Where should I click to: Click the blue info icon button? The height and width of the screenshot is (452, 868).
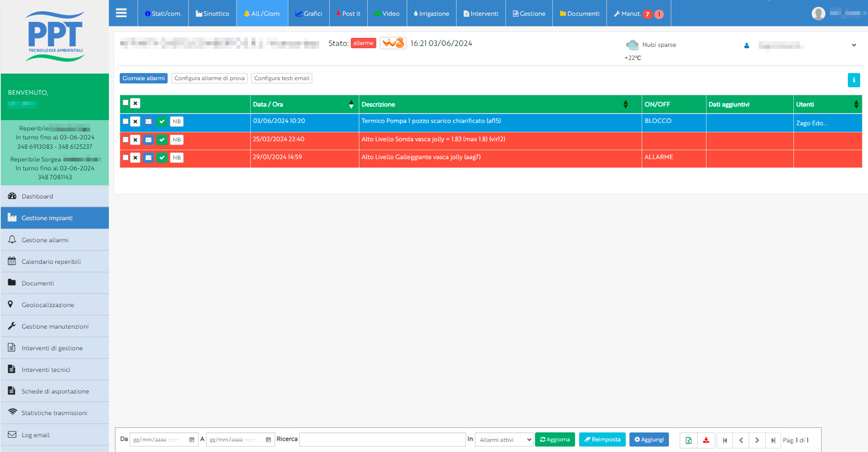853,80
